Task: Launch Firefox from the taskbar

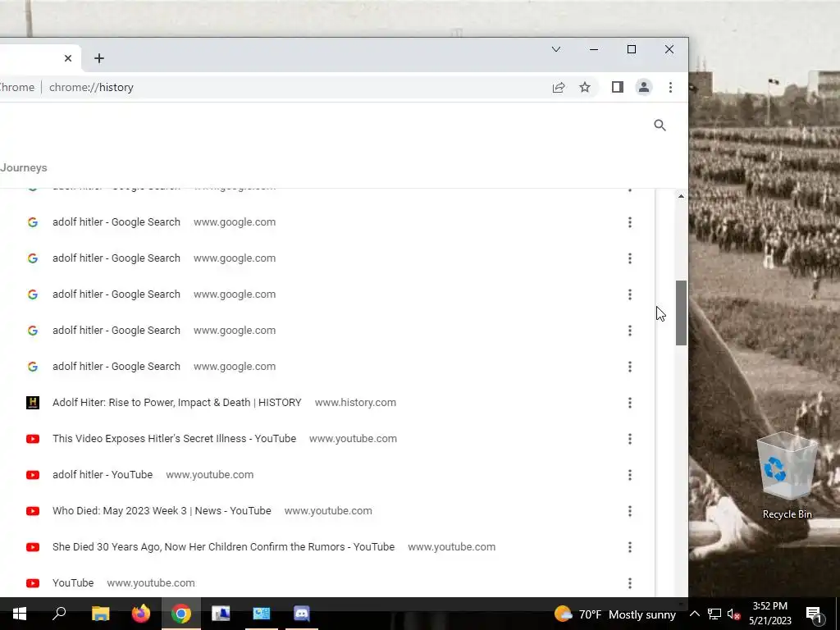Action: click(x=141, y=614)
